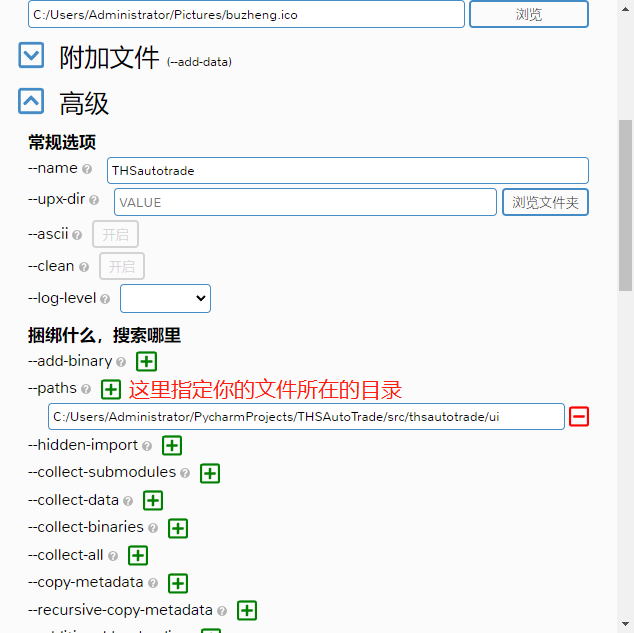Click the 常规选项 subsection label
The height and width of the screenshot is (633, 634).
[62, 142]
